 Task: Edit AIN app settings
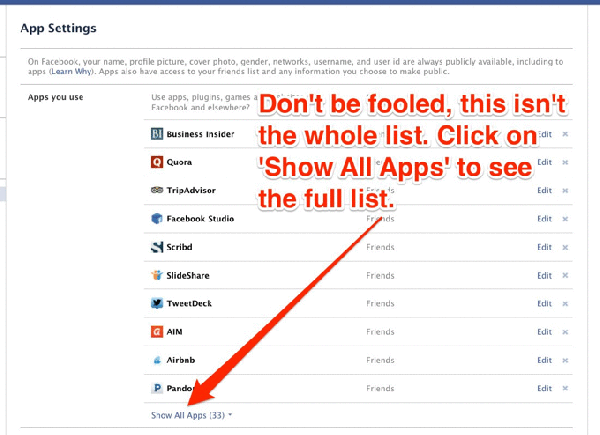coord(545,332)
